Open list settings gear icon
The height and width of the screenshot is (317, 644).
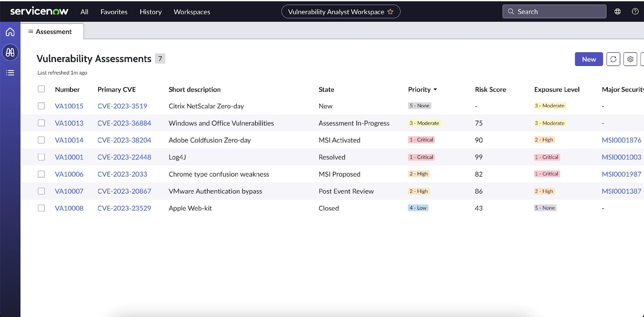pyautogui.click(x=630, y=59)
